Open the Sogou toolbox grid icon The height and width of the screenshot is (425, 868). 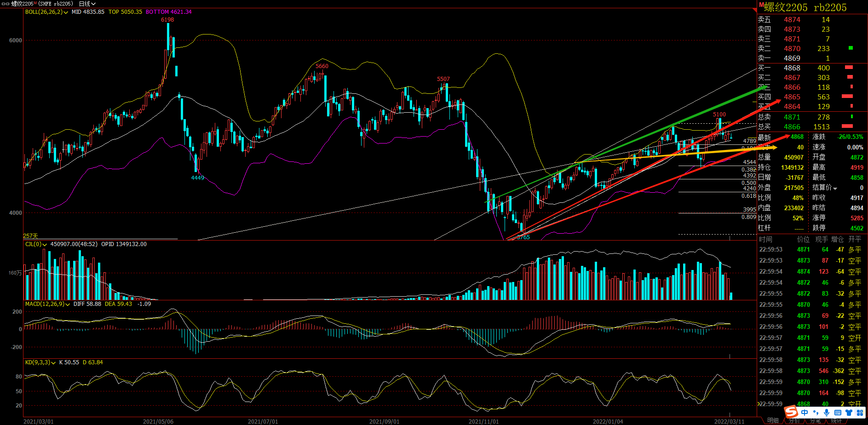[860, 413]
